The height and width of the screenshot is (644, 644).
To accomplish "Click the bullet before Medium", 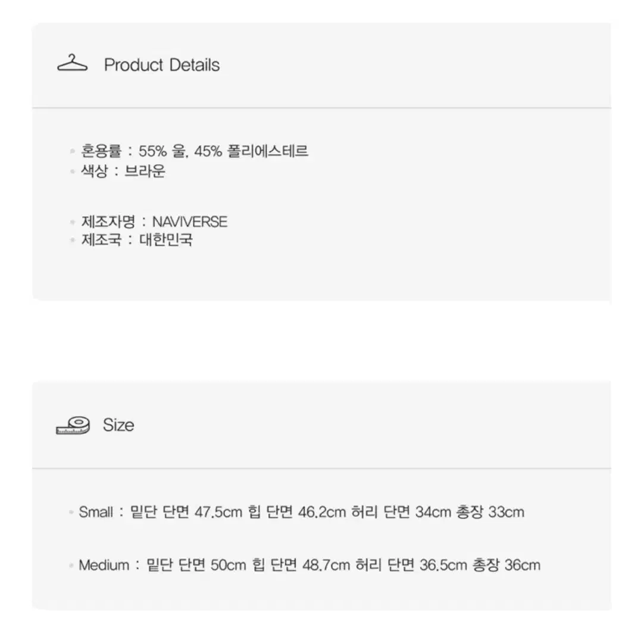I will (71, 565).
